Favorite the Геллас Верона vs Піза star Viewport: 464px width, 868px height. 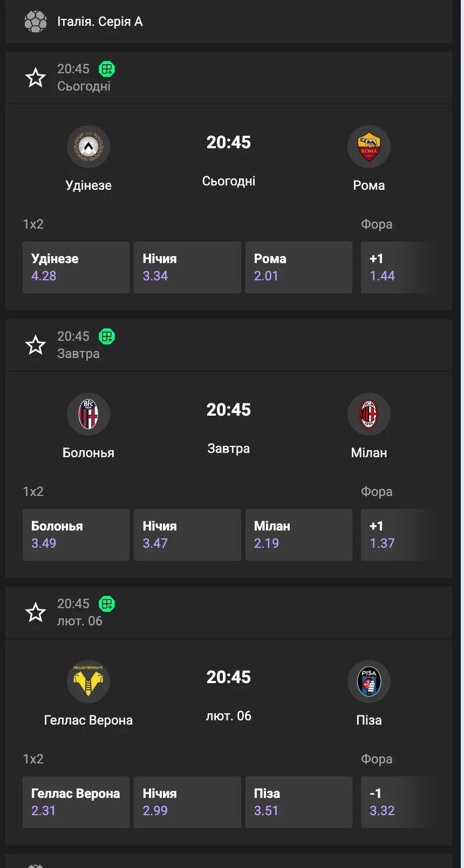[36, 612]
